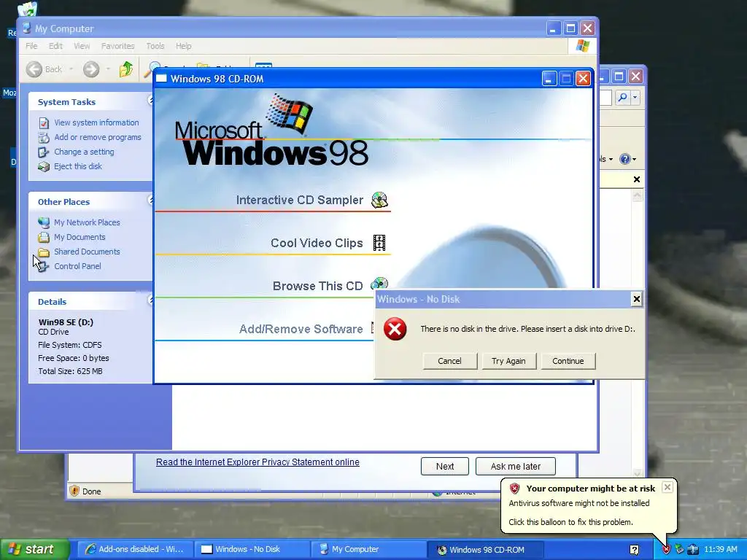Screen dimensions: 747x560
Task: Collapse the Details panel
Action: pos(150,300)
